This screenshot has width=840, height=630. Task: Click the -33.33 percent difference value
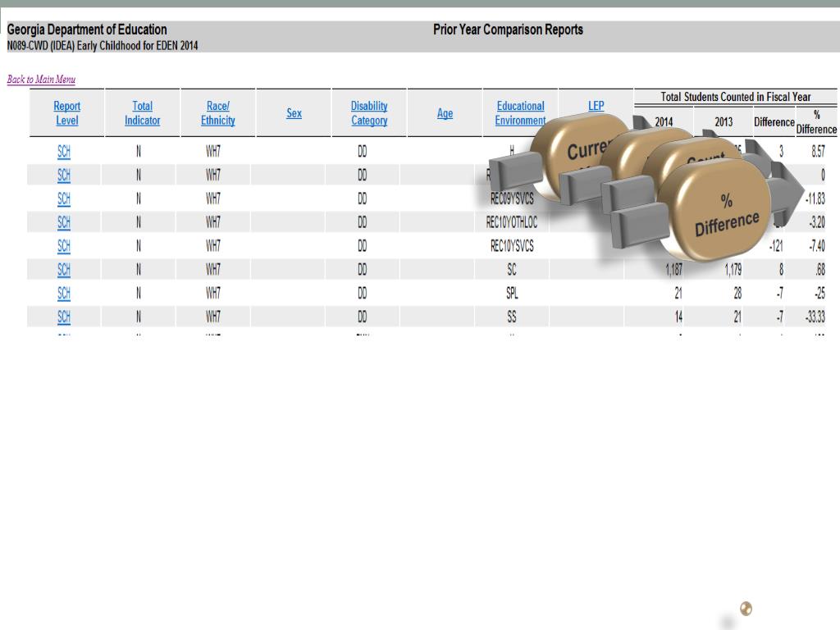point(815,317)
